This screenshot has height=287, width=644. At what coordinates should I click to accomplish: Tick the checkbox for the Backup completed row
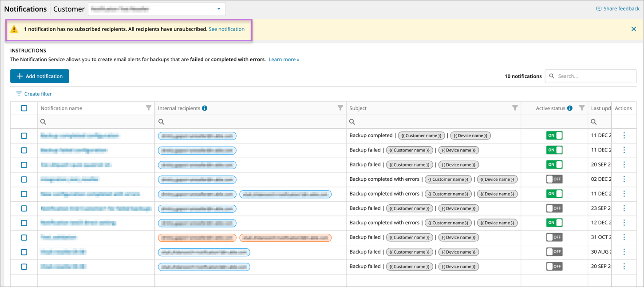(x=24, y=136)
